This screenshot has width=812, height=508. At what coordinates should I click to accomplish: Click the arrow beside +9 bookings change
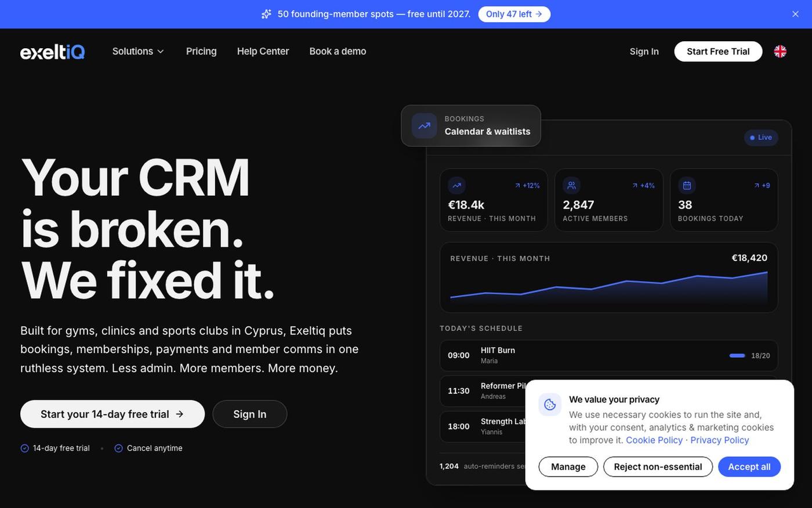(x=757, y=186)
